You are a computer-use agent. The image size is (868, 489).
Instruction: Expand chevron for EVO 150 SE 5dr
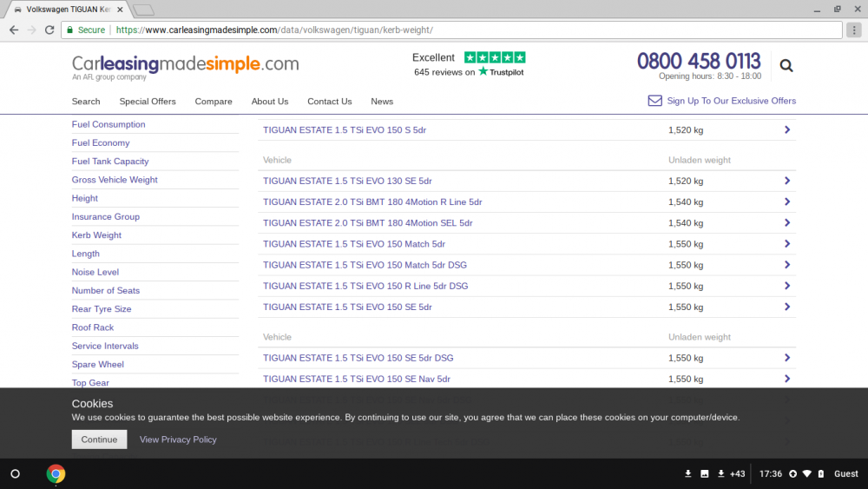(786, 307)
